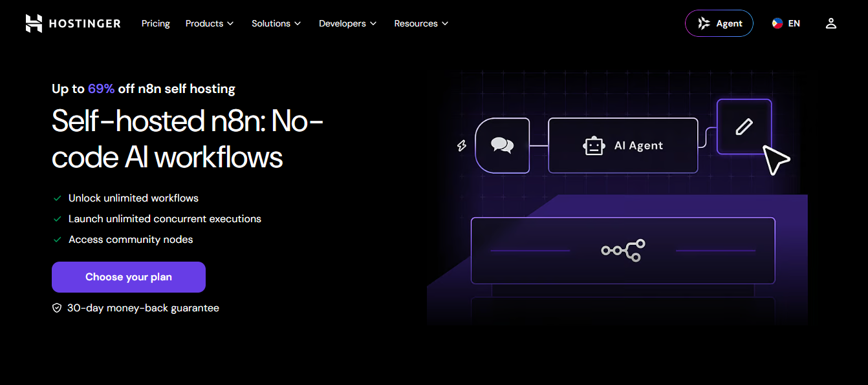Viewport: 868px width, 385px height.
Task: Click the 69% discount text
Action: (x=102, y=88)
